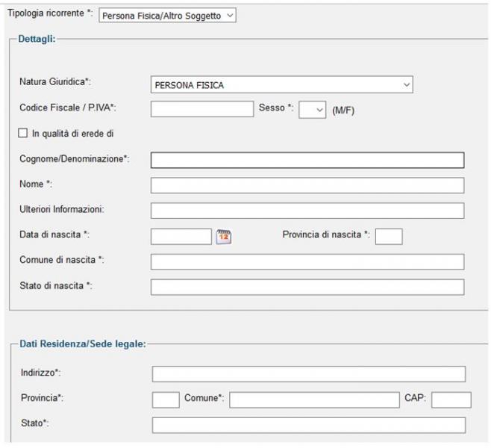491x448 pixels.
Task: Focus the Comune di nascita field
Action: [307, 262]
